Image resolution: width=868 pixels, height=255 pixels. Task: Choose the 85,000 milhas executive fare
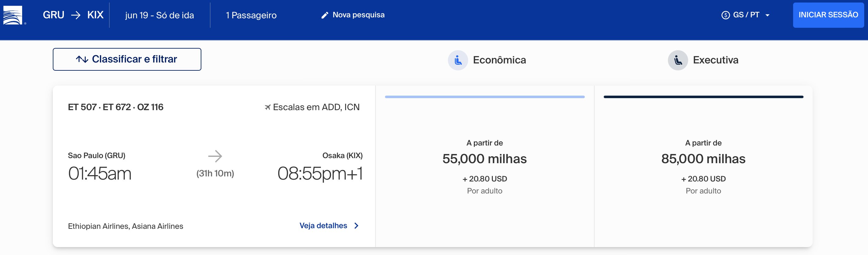[x=703, y=167]
